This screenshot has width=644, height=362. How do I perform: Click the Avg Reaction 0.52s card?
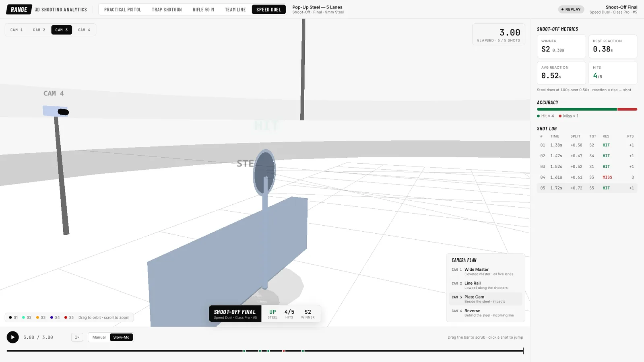click(561, 73)
